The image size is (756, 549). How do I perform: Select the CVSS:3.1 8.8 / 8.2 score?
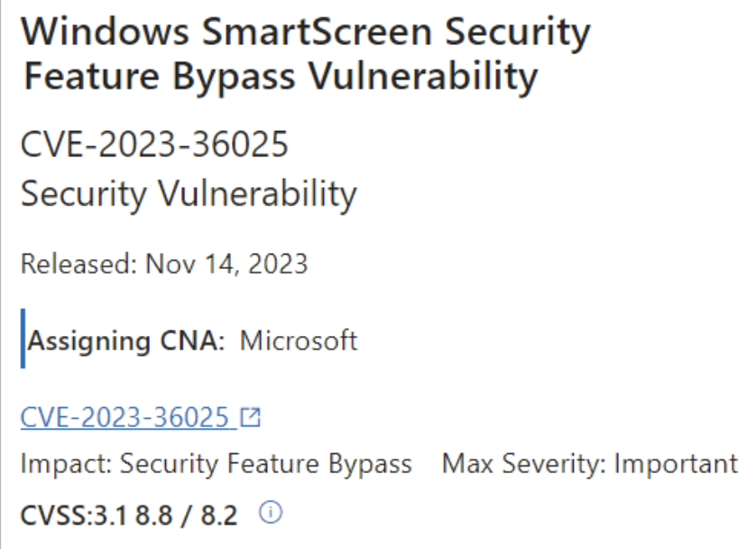[129, 515]
